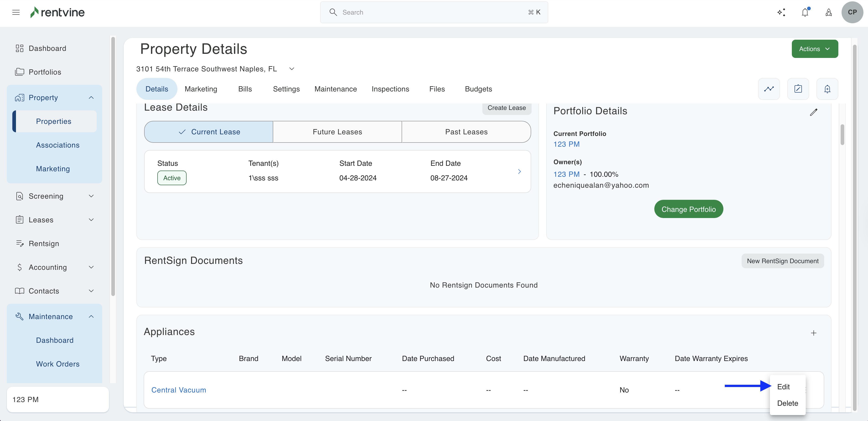
Task: Click the AI sparkle icon in header
Action: [781, 13]
